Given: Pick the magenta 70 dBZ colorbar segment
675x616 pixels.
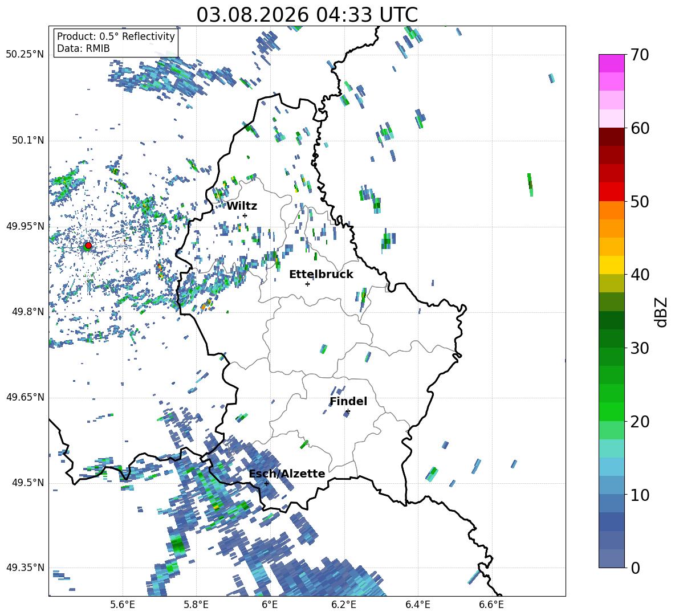Looking at the screenshot, I should [611, 63].
